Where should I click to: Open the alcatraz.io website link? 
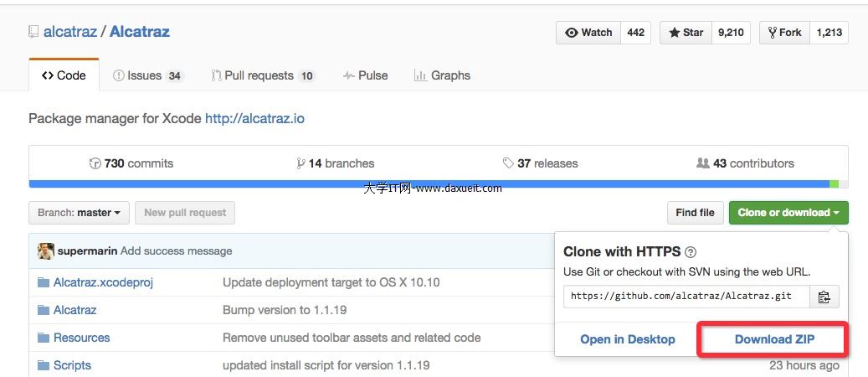click(254, 118)
